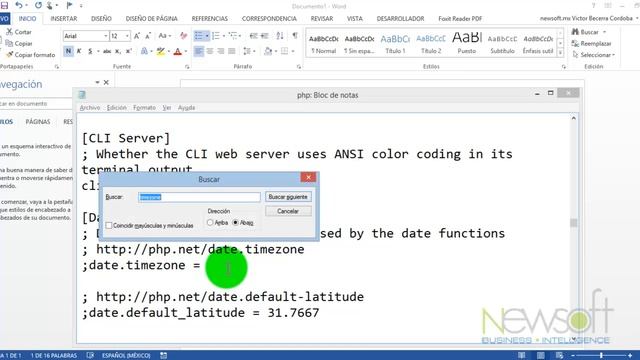
Task: Toggle italic (K) formatting in Word
Action: tap(79, 51)
